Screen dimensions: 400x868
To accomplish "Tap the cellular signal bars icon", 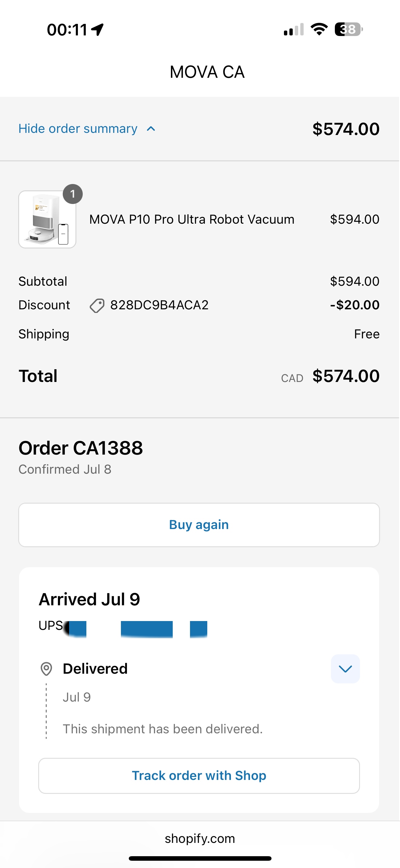I will 293,30.
